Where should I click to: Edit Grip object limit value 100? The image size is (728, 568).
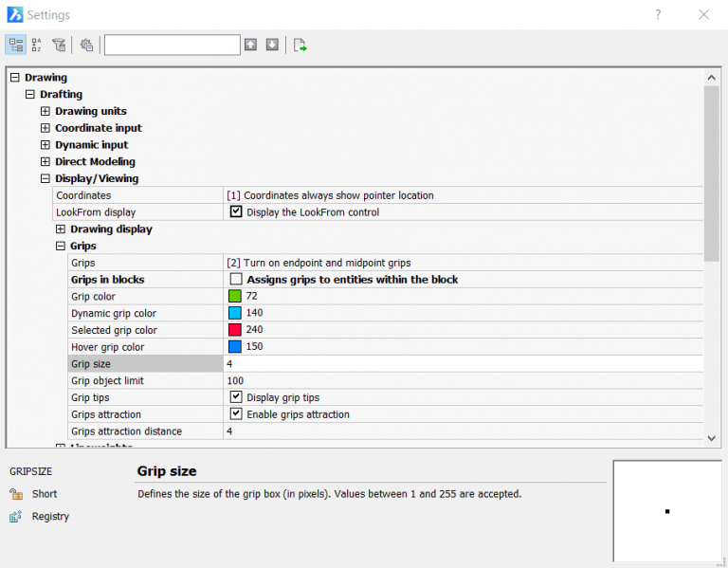[464, 381]
